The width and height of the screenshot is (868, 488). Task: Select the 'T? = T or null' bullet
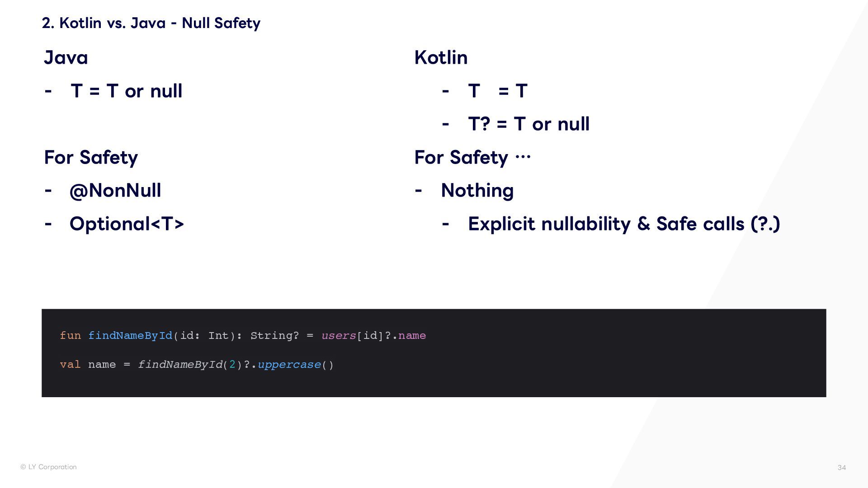pos(528,124)
